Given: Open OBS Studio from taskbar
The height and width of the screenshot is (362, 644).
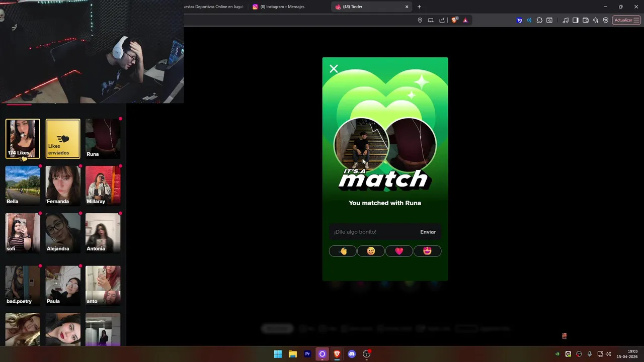Looking at the screenshot, I should pyautogui.click(x=367, y=354).
